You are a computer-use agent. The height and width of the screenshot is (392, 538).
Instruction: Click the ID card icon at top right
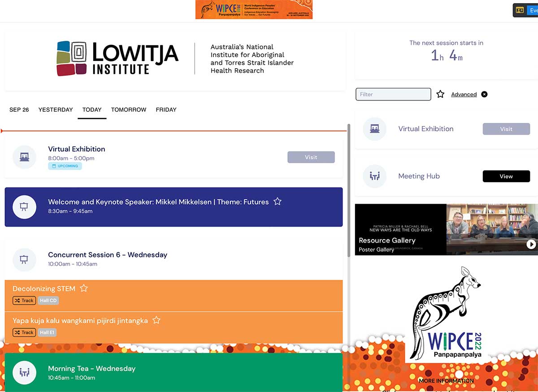[x=520, y=10]
